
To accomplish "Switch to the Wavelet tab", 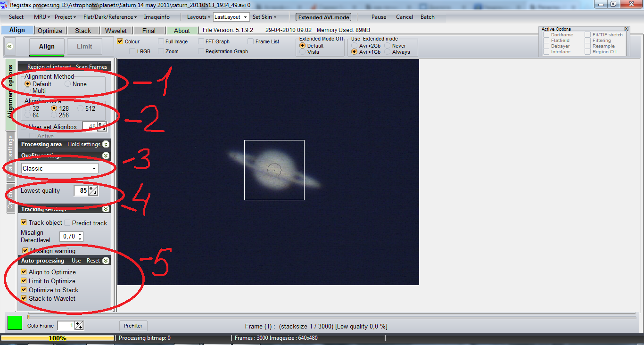I will tap(116, 31).
